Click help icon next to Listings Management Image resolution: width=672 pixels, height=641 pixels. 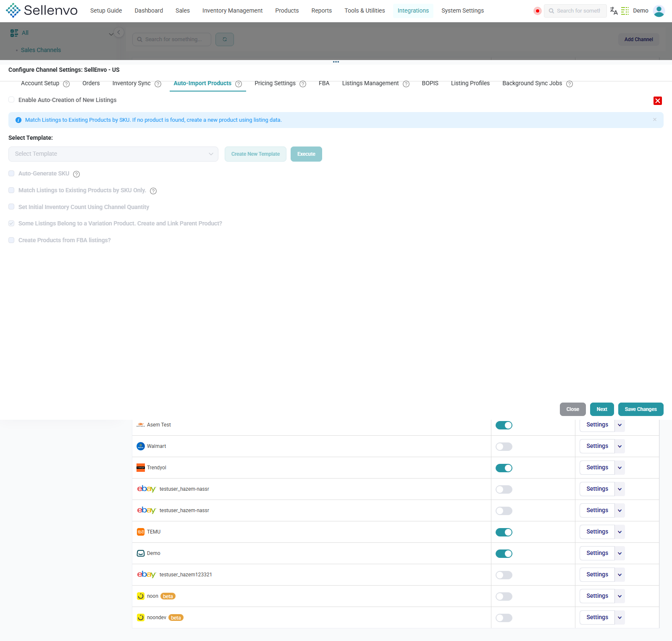coord(406,84)
